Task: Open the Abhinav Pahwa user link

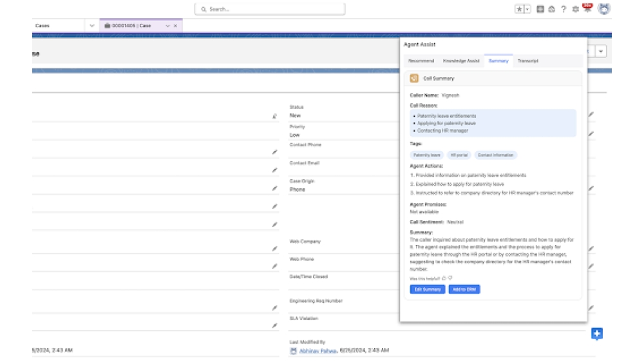Action: coord(318,351)
